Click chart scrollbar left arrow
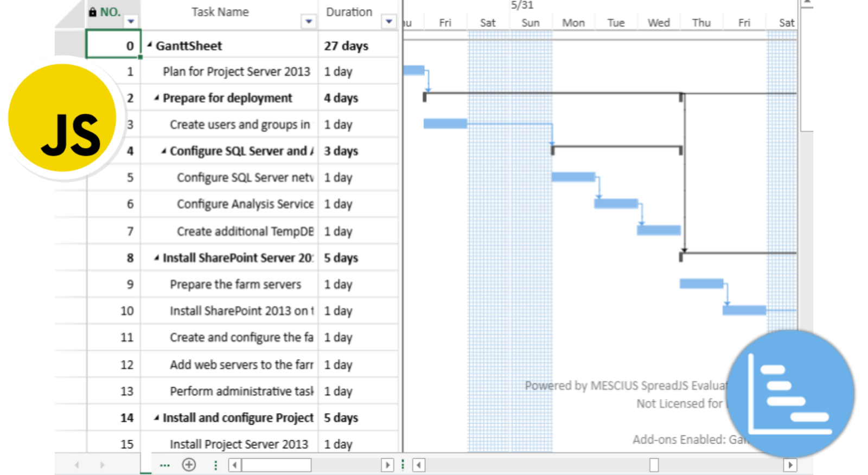 [419, 465]
